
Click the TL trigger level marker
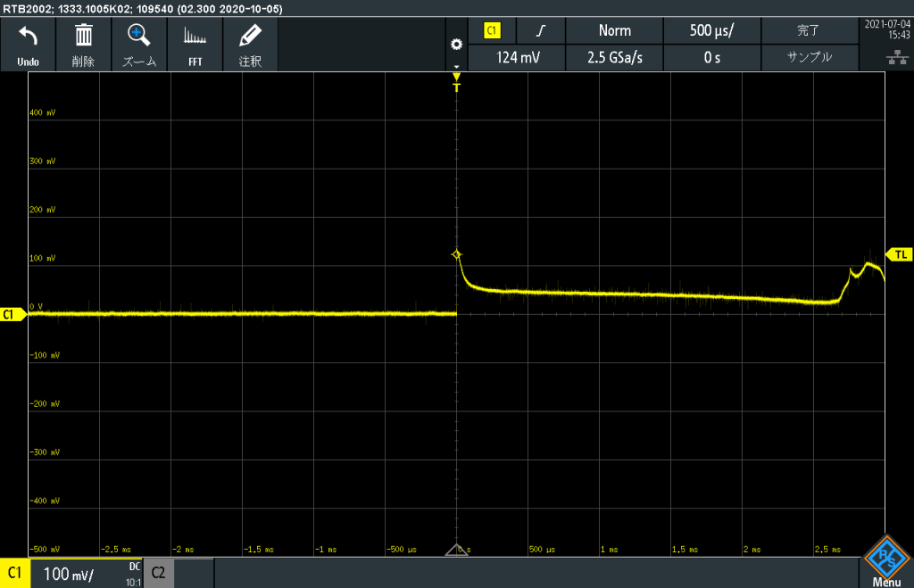pyautogui.click(x=899, y=255)
